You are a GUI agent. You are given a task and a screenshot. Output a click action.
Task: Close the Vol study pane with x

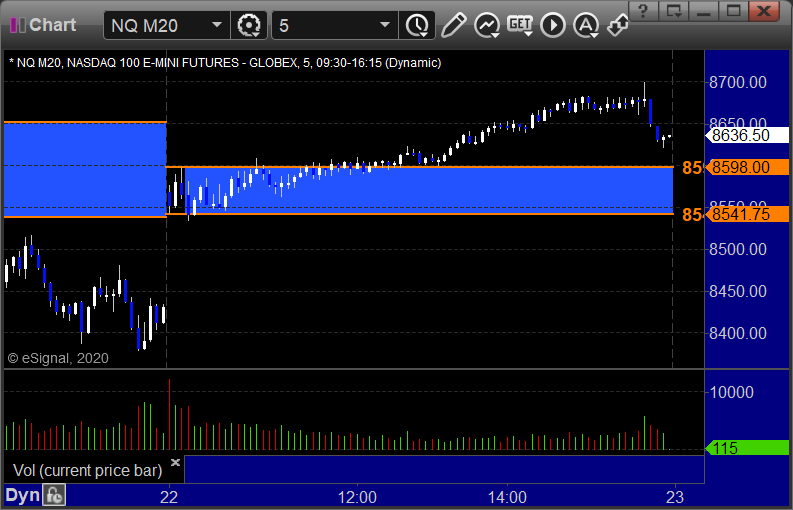pos(175,462)
